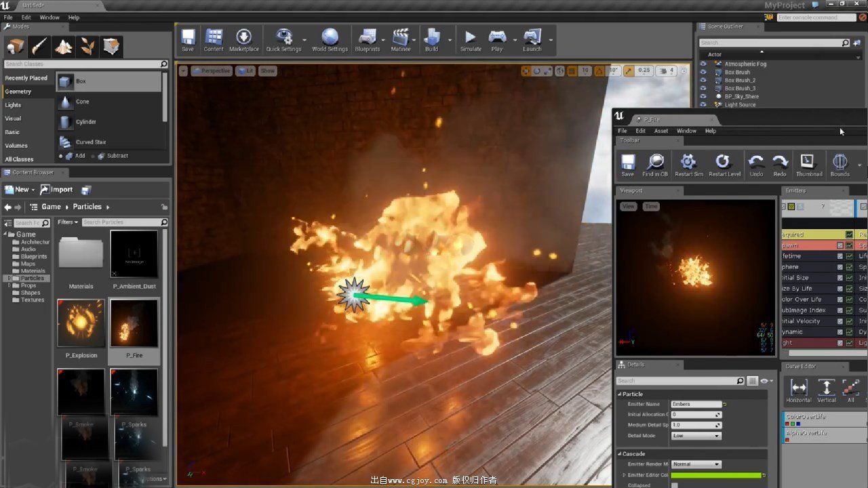The width and height of the screenshot is (868, 488).
Task: Open Filters dropdown in Content Browser
Action: click(68, 222)
